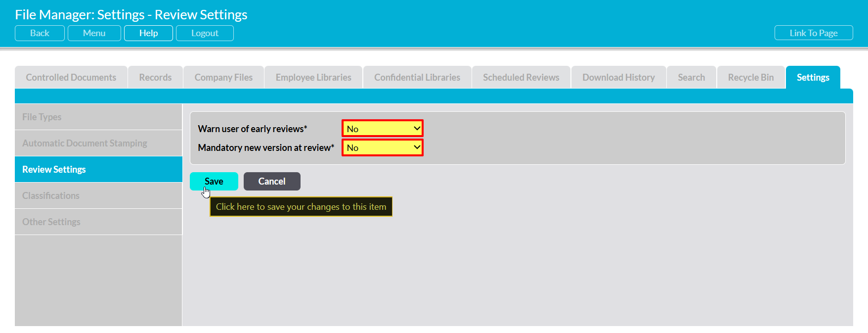This screenshot has width=868, height=333.
Task: Go to the Employee Libraries tab
Action: click(x=313, y=77)
